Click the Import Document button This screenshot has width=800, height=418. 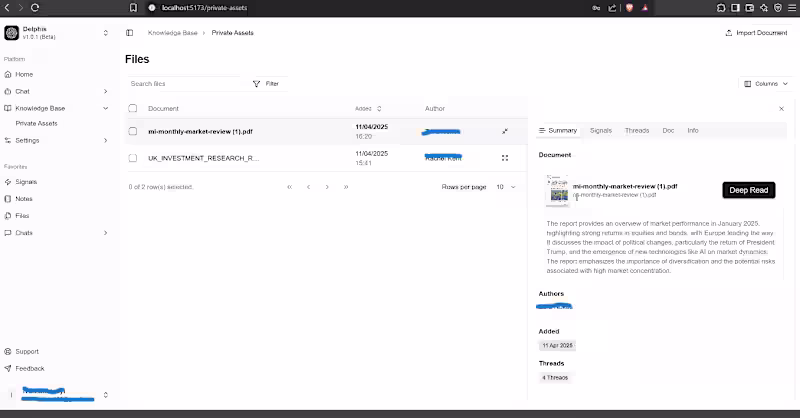pyautogui.click(x=756, y=33)
